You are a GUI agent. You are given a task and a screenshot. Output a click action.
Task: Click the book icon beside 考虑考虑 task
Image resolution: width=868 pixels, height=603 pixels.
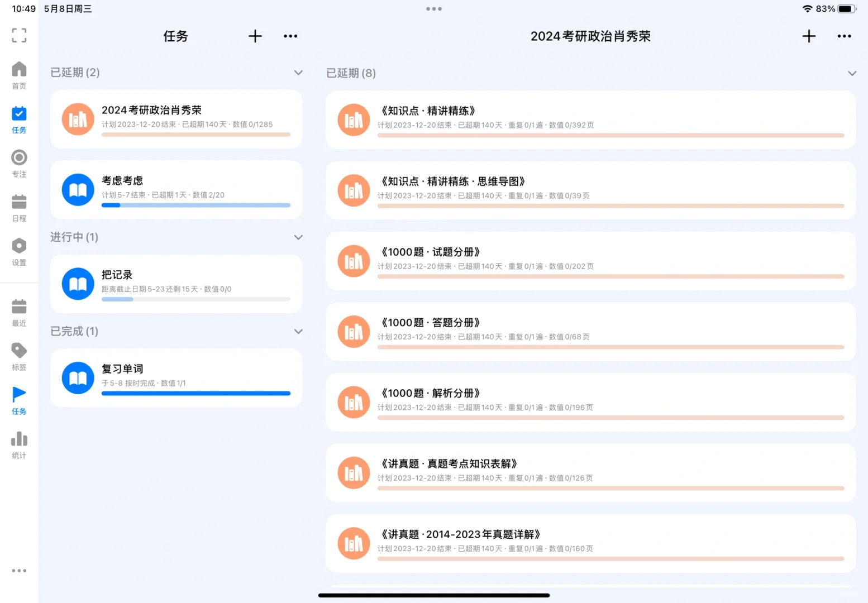[78, 189]
